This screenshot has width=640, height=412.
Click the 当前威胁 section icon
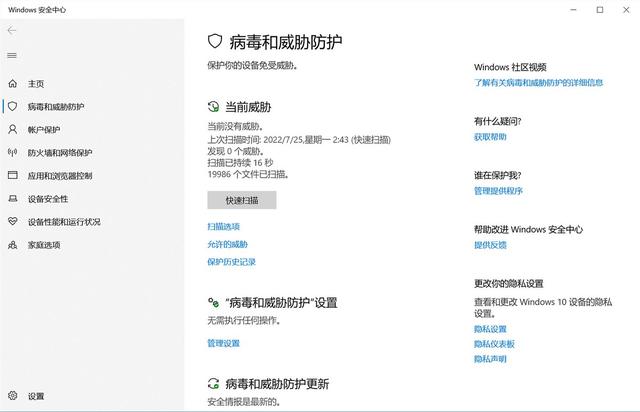[x=213, y=107]
